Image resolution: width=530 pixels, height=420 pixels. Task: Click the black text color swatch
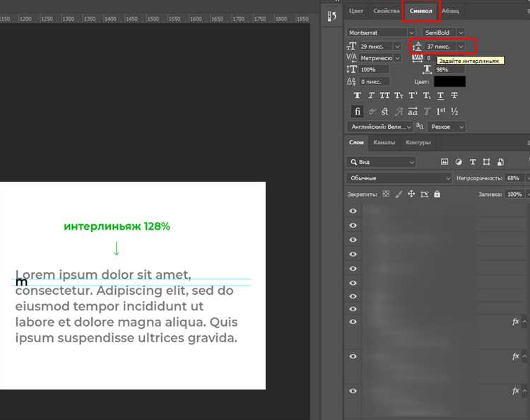[x=449, y=81]
